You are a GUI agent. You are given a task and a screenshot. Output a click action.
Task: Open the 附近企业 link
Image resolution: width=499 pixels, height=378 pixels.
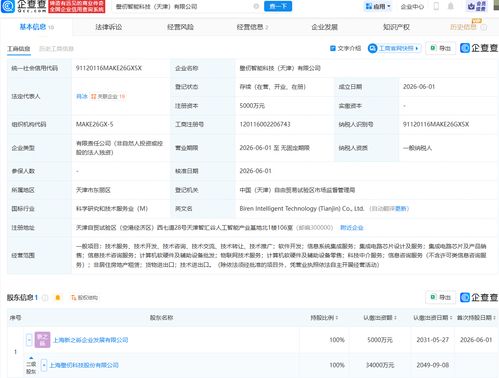352,228
